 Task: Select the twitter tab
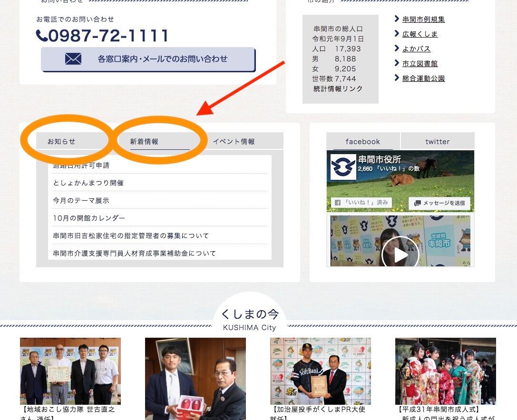438,141
